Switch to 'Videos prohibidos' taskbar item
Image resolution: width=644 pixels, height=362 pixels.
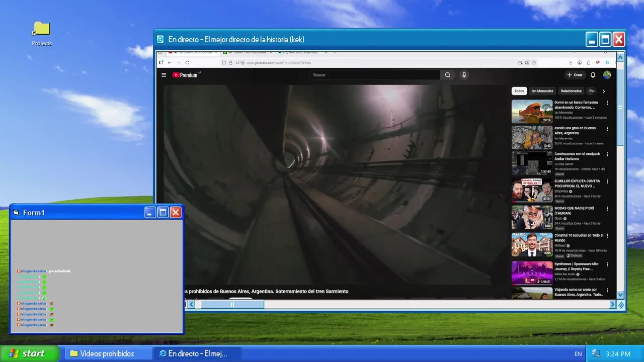coord(109,353)
